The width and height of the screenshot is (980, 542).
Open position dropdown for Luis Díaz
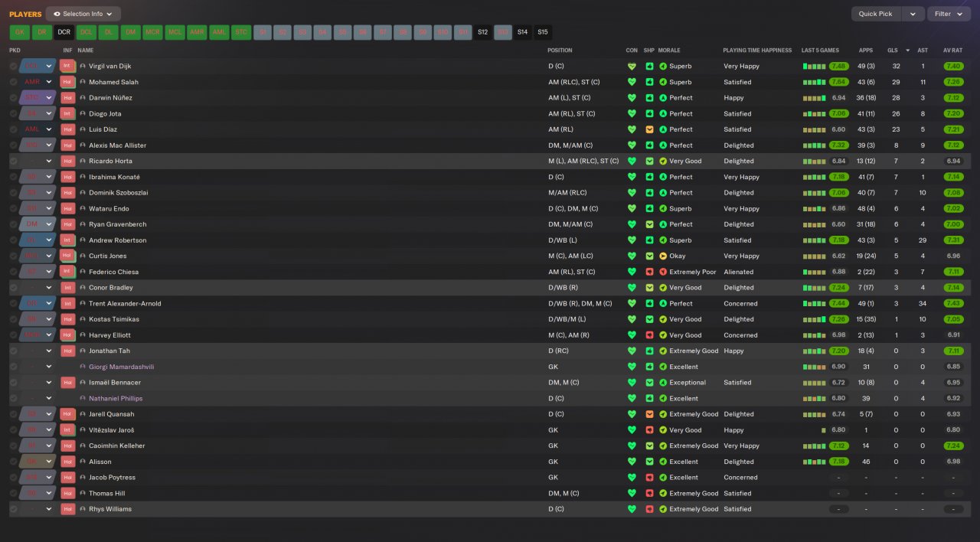[49, 129]
